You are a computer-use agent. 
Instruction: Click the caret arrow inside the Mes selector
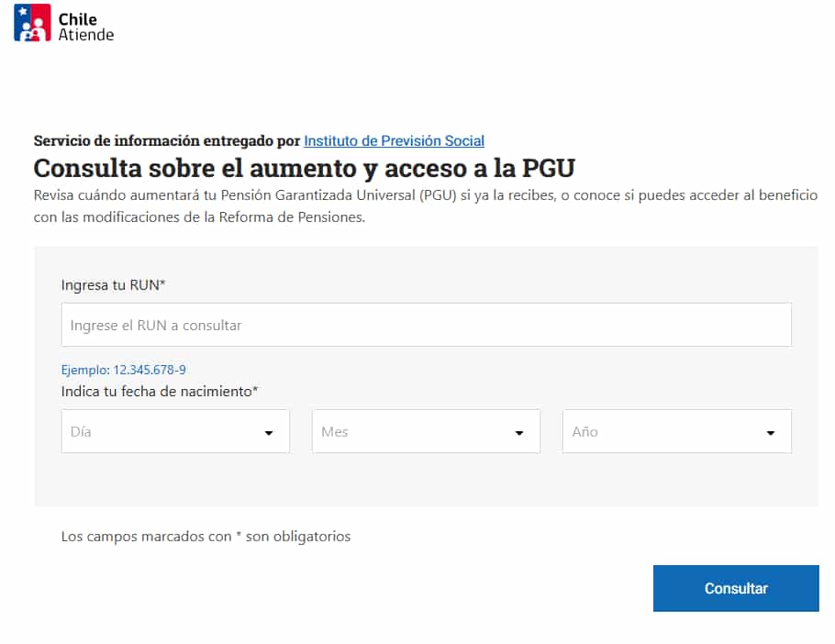(x=519, y=433)
